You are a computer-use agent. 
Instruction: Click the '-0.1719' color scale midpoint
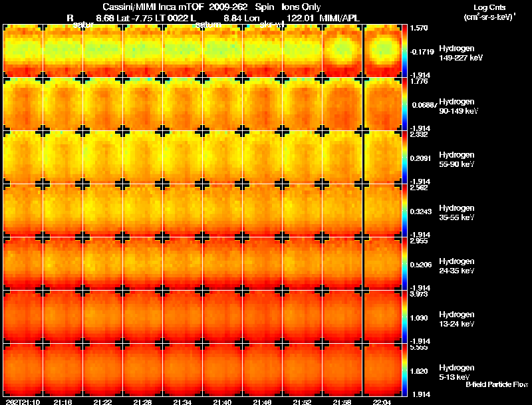422,52
